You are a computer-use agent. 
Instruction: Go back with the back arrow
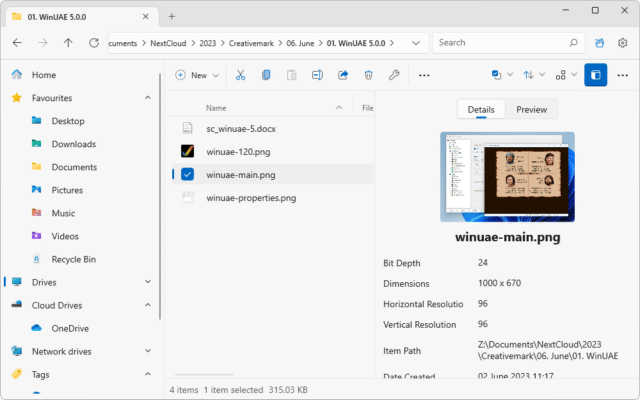[x=17, y=43]
